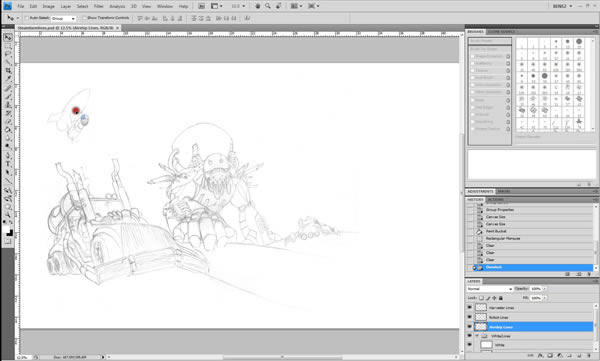Enable the Show Transform Controls checkbox
Viewport: 600px width, 361px height.
click(x=84, y=18)
